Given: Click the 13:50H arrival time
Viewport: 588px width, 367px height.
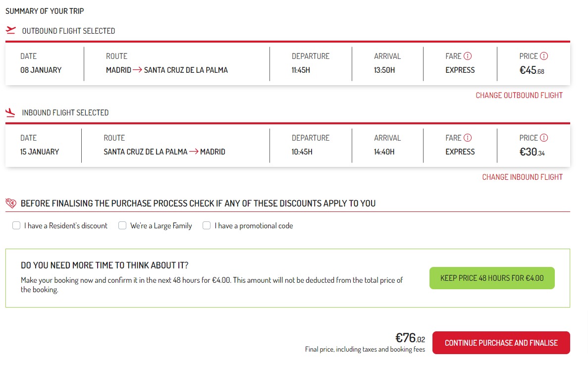Looking at the screenshot, I should [384, 70].
